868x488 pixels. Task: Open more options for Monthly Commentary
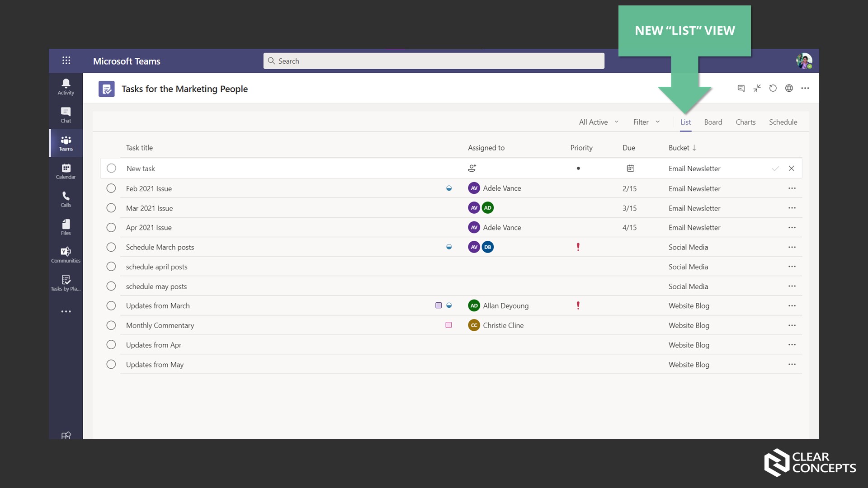coord(792,325)
